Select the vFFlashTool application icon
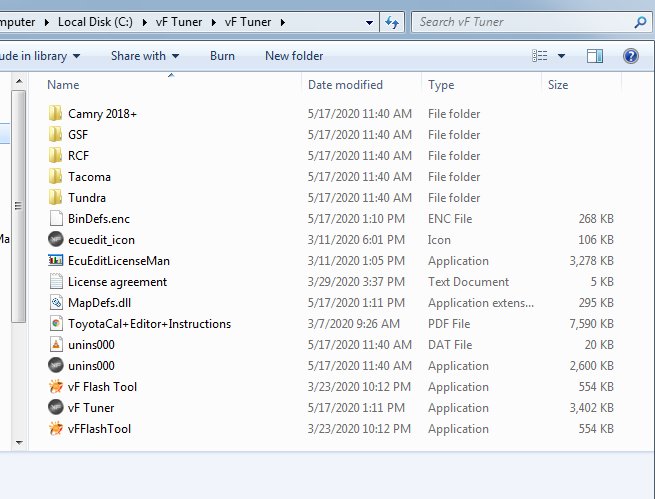Screen dimensions: 655x499 56,428
